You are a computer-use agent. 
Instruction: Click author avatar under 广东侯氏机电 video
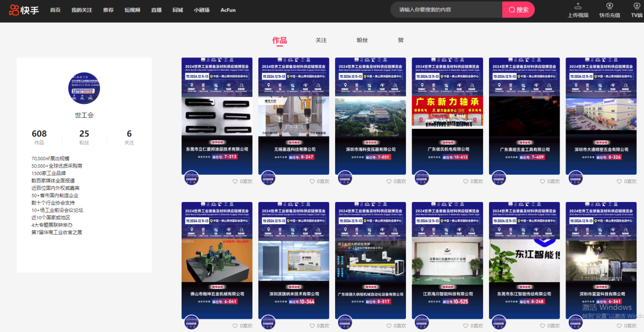click(422, 178)
